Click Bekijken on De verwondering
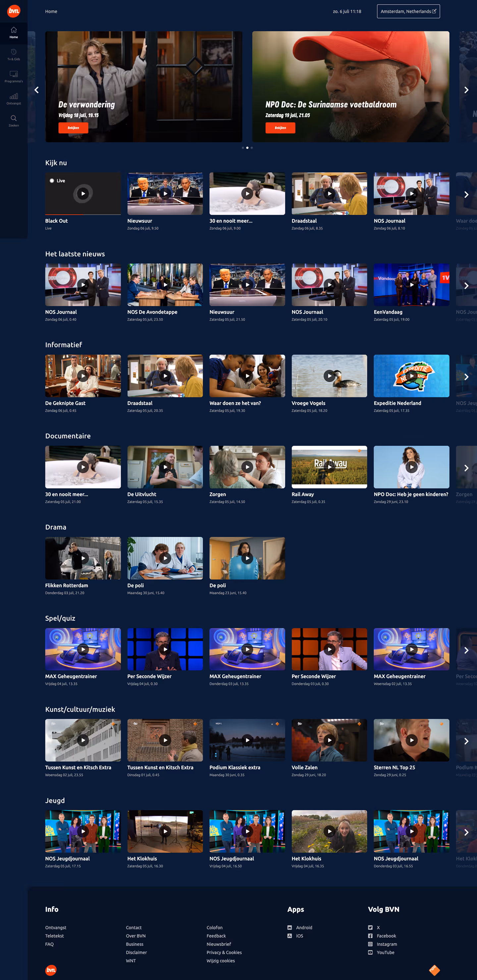This screenshot has width=477, height=980. point(74,128)
